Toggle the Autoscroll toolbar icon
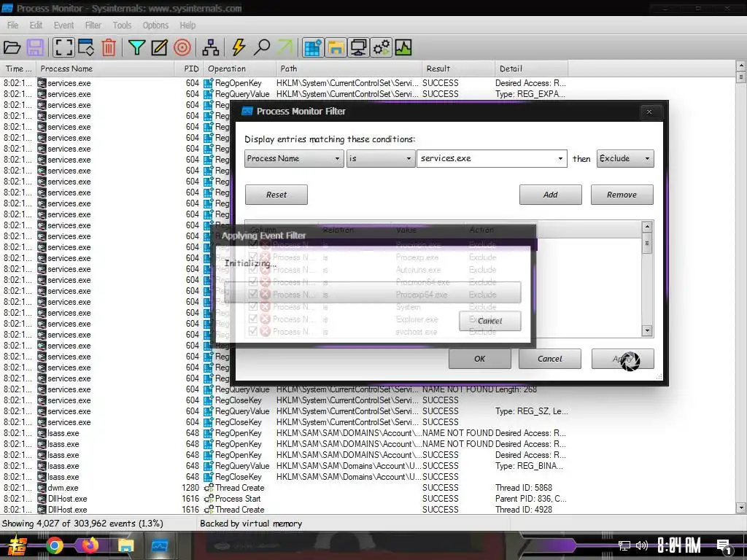 86,47
